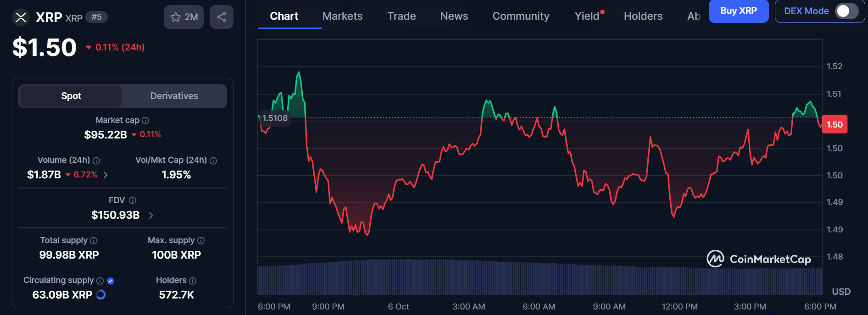Click the volume bars below the chart

point(540,278)
